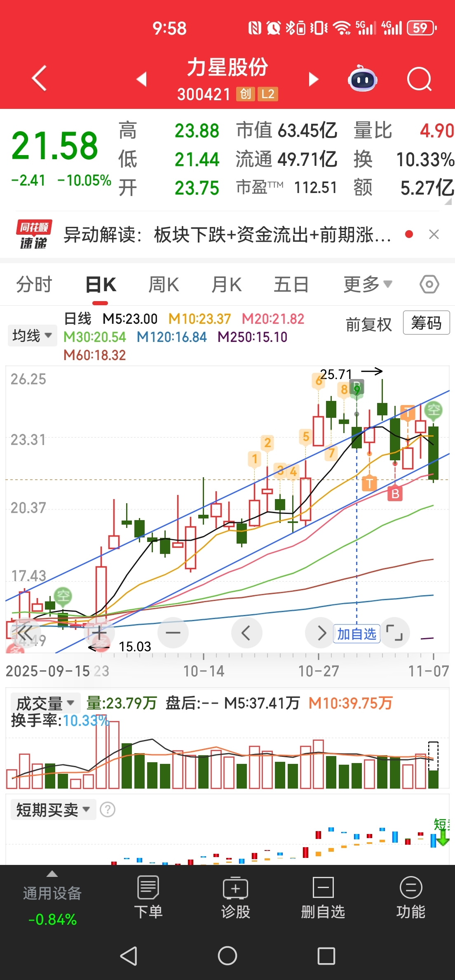Select the 日K tab
The image size is (455, 980).
click(101, 285)
